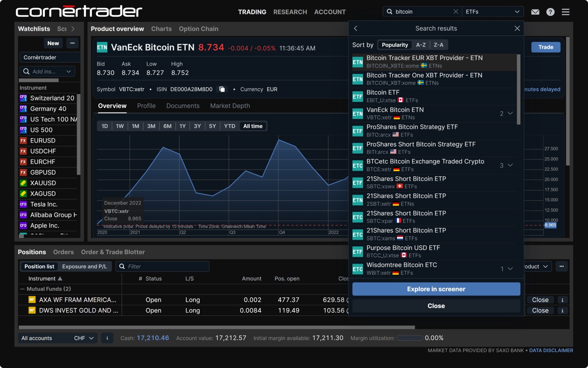Screen dimensions: 588x368
Task: Close the DWS INVEST GOLD position
Action: pyautogui.click(x=540, y=311)
